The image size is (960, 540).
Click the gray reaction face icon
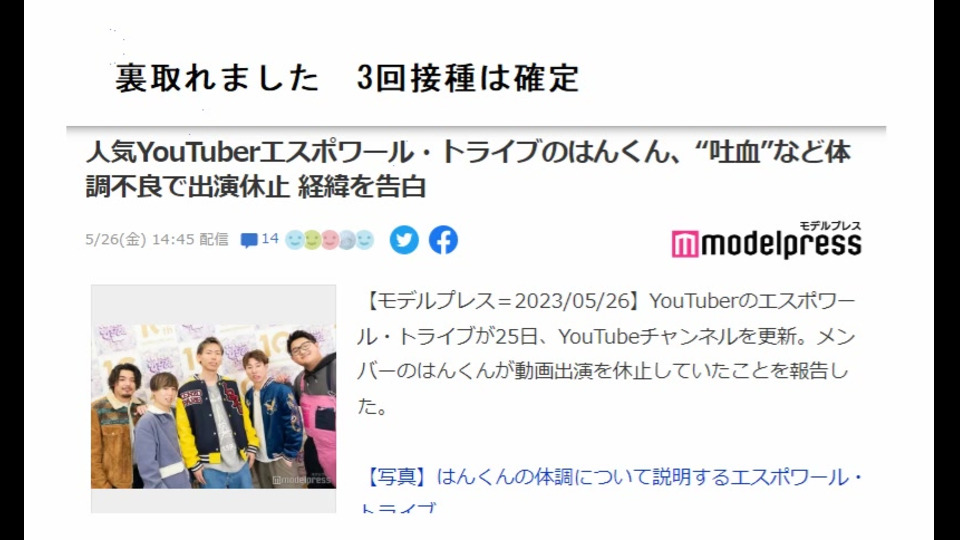coord(347,240)
